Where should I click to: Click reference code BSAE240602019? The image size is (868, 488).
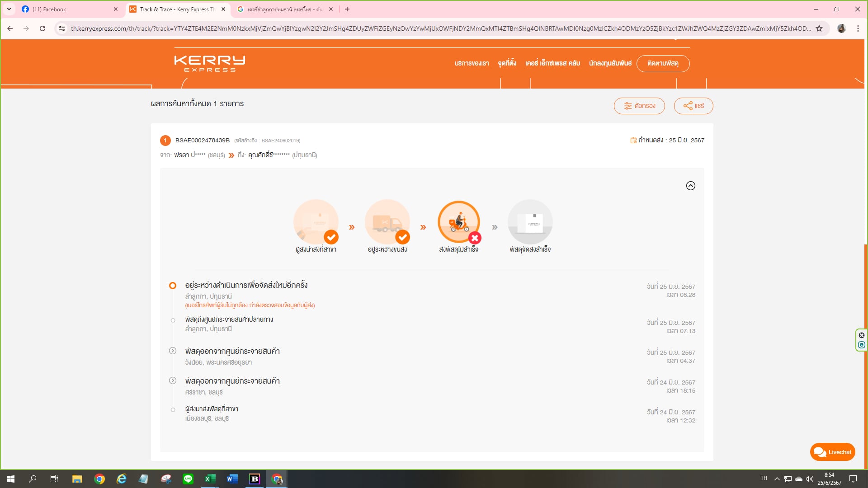click(x=280, y=141)
